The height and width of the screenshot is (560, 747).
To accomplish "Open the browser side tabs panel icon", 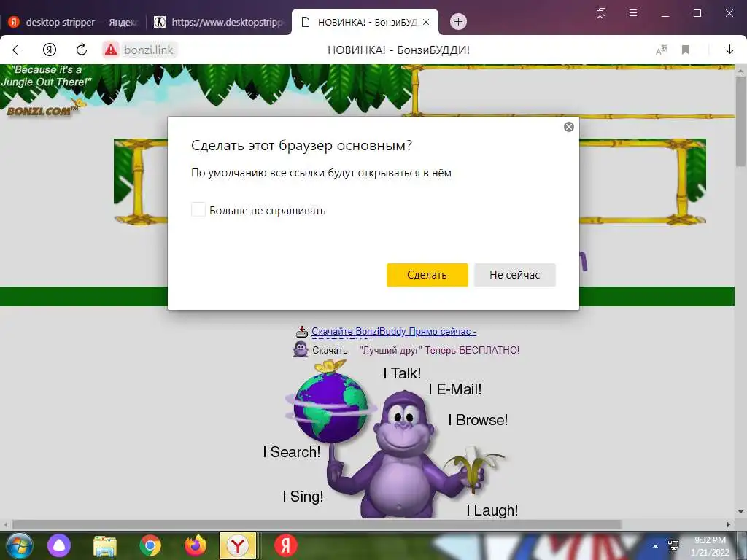I will tap(601, 13).
